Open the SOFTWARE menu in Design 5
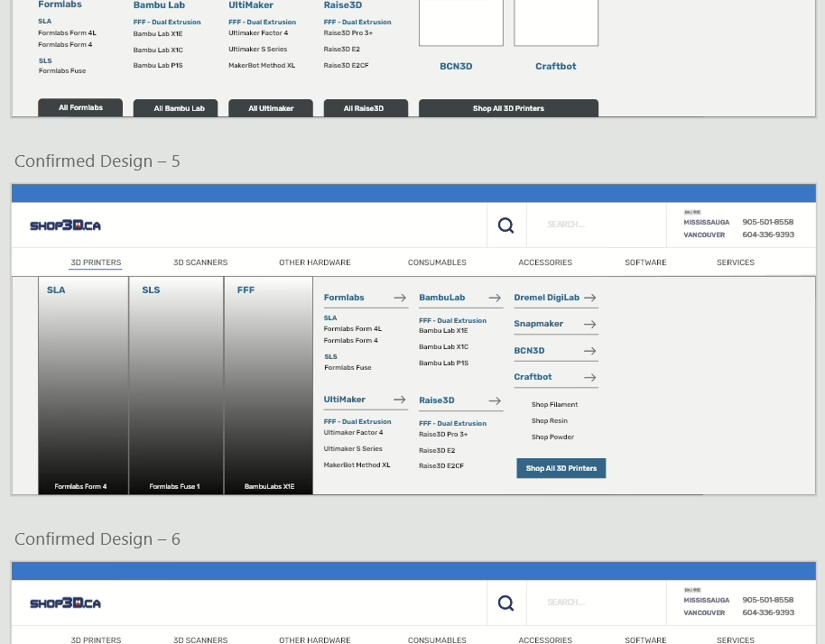This screenshot has width=825, height=644. point(645,262)
